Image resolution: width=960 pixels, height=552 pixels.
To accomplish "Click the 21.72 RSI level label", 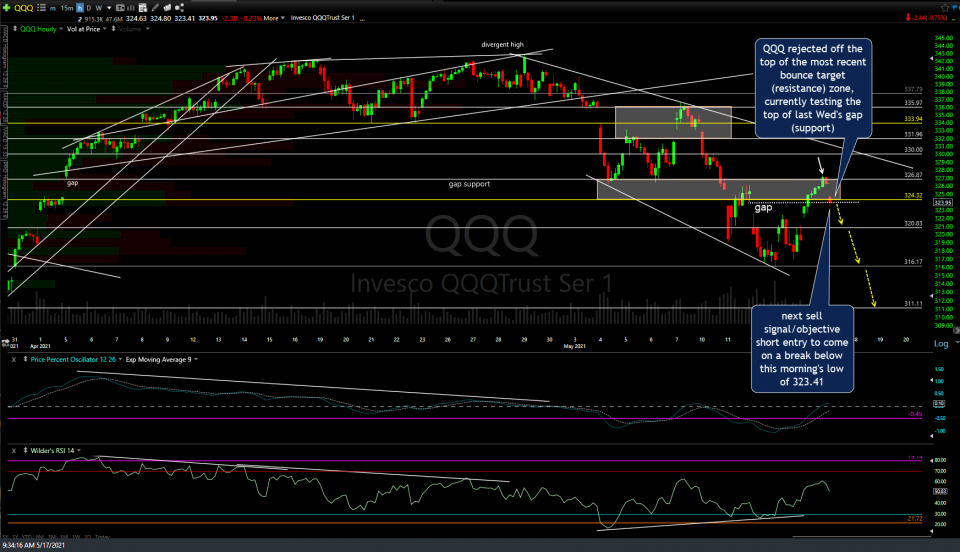I will (x=915, y=518).
